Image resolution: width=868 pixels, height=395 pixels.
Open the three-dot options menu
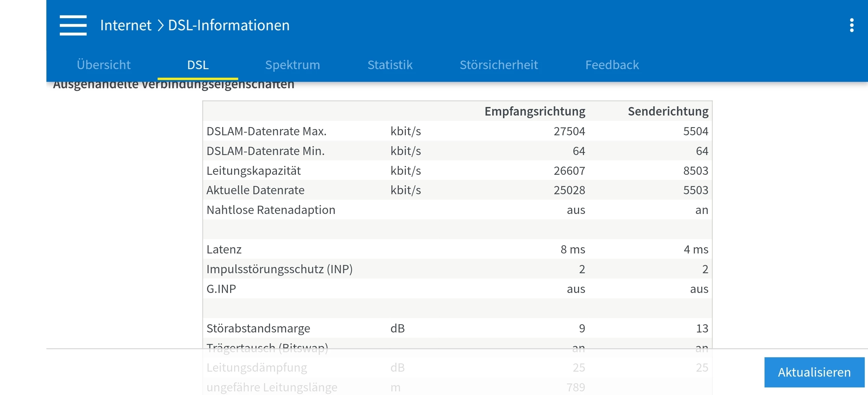[x=852, y=25]
